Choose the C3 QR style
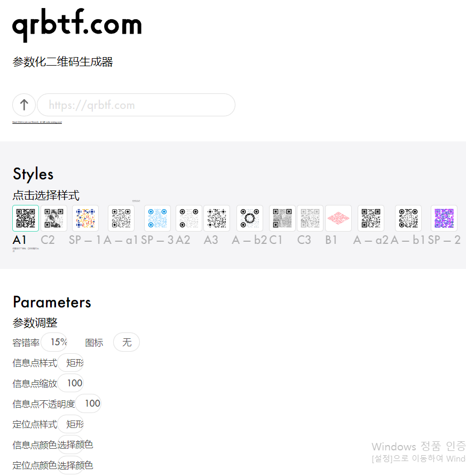466x476 pixels. [x=310, y=218]
